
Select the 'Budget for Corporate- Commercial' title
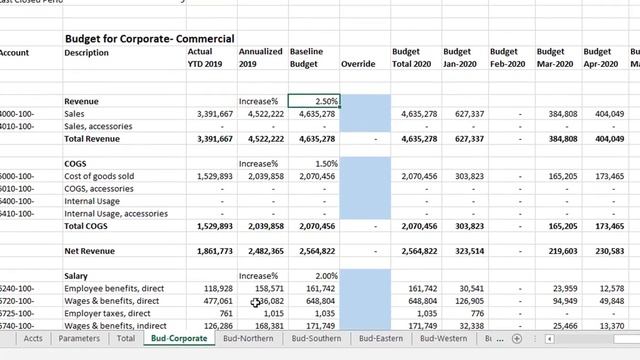(149, 39)
